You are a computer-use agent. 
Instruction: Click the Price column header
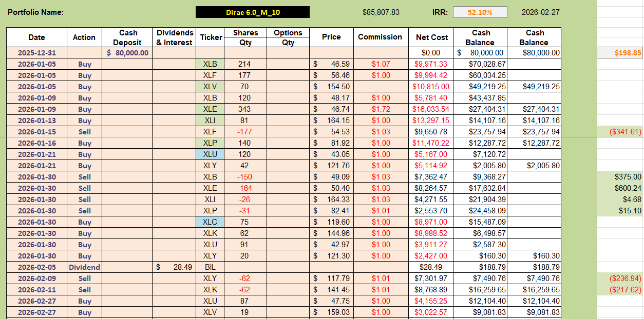click(331, 37)
